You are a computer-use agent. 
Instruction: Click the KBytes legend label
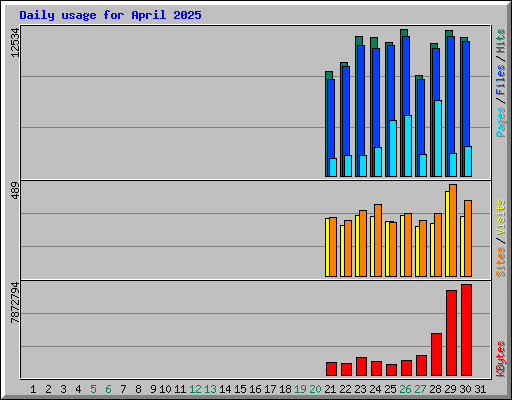(500, 359)
